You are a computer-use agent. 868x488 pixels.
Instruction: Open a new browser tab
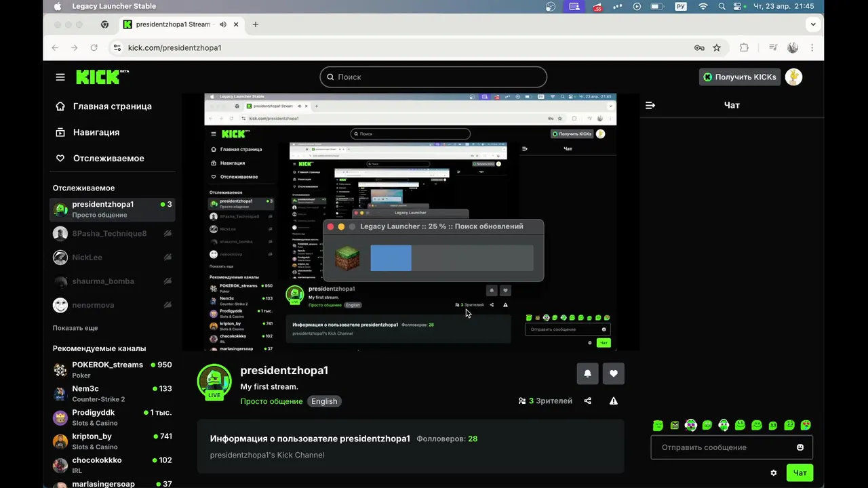pos(256,24)
